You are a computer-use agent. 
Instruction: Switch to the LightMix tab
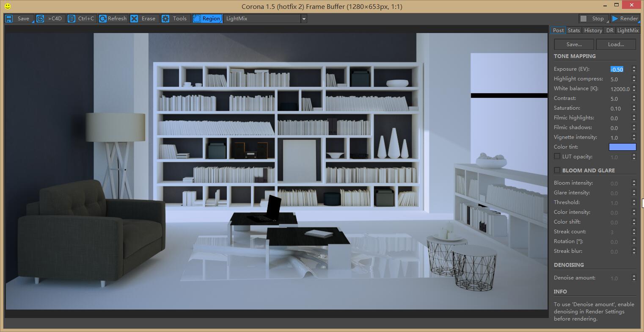[x=627, y=30]
